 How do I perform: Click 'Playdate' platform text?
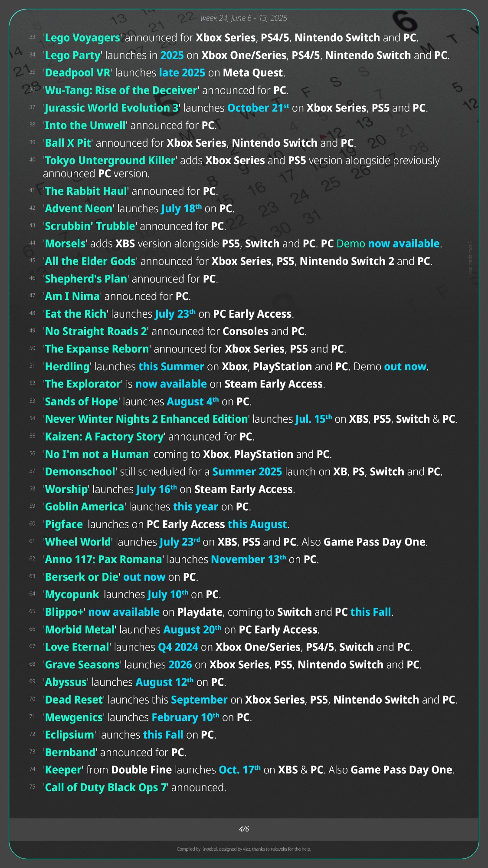[x=200, y=612]
